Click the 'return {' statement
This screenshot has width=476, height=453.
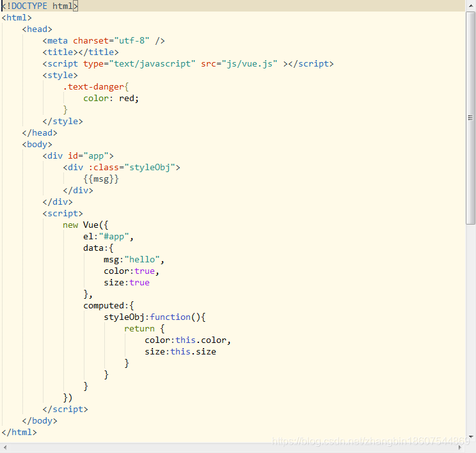pos(145,329)
